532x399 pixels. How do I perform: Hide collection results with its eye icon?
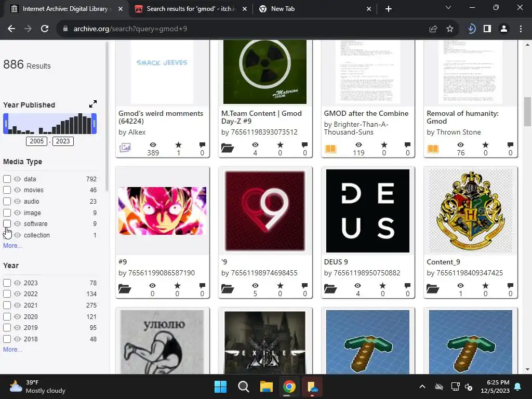click(17, 235)
